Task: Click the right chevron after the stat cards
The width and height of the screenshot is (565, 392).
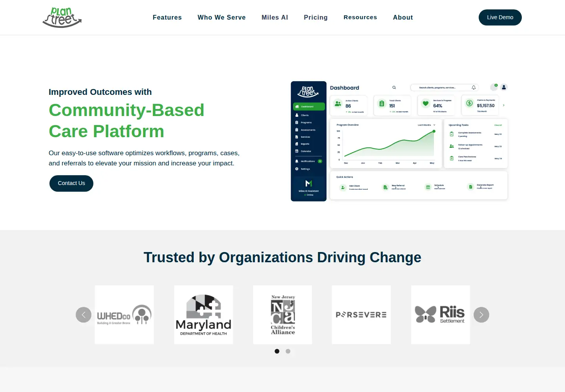Action: click(x=504, y=105)
